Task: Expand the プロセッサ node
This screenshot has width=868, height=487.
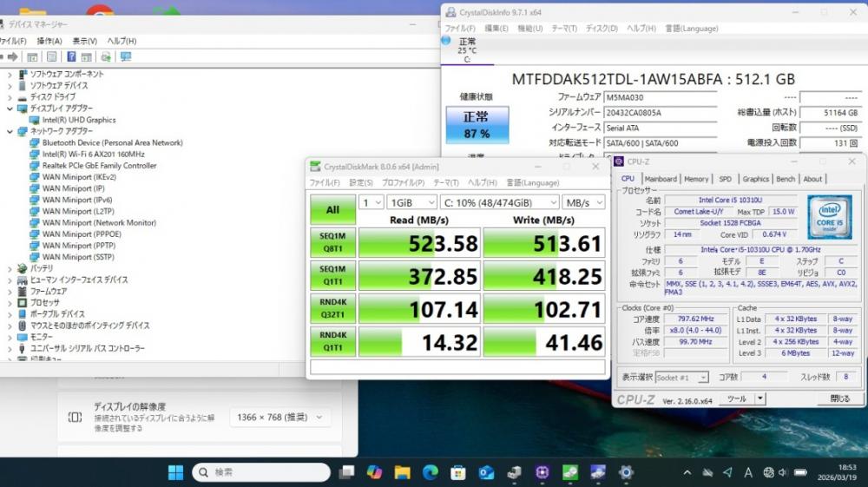Action: [x=10, y=303]
